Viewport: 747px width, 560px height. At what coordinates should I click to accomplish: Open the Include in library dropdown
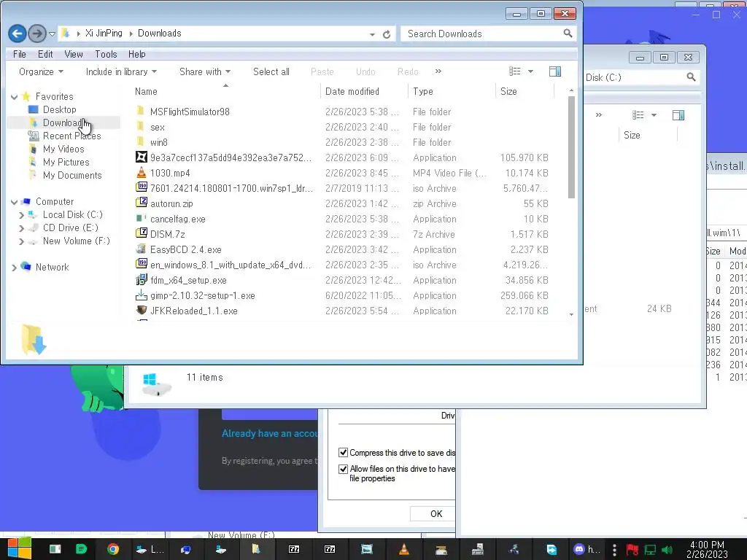click(121, 72)
